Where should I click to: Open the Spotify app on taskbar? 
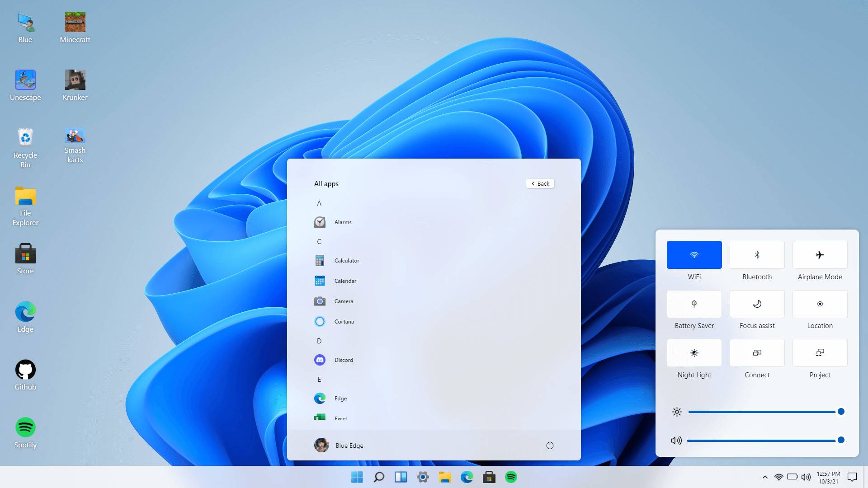[x=511, y=477]
